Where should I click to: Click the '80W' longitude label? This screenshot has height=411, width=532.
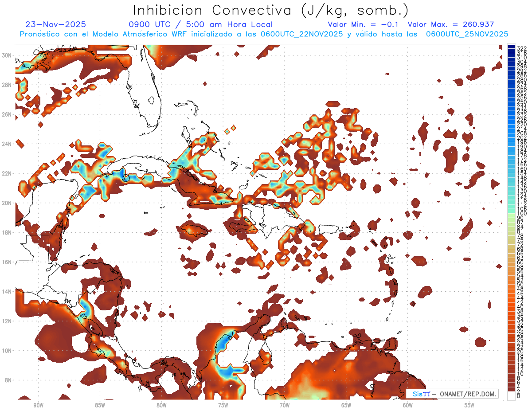[161, 405]
